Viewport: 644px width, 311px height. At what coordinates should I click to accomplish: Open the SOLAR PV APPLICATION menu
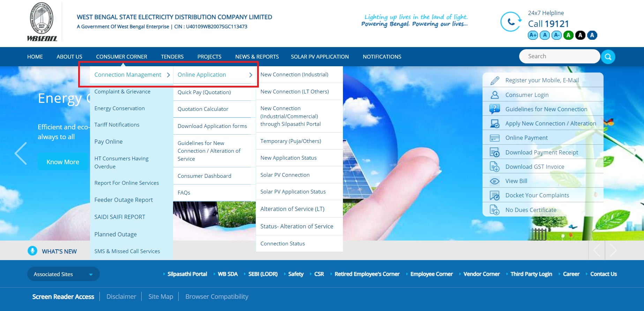[x=320, y=56]
